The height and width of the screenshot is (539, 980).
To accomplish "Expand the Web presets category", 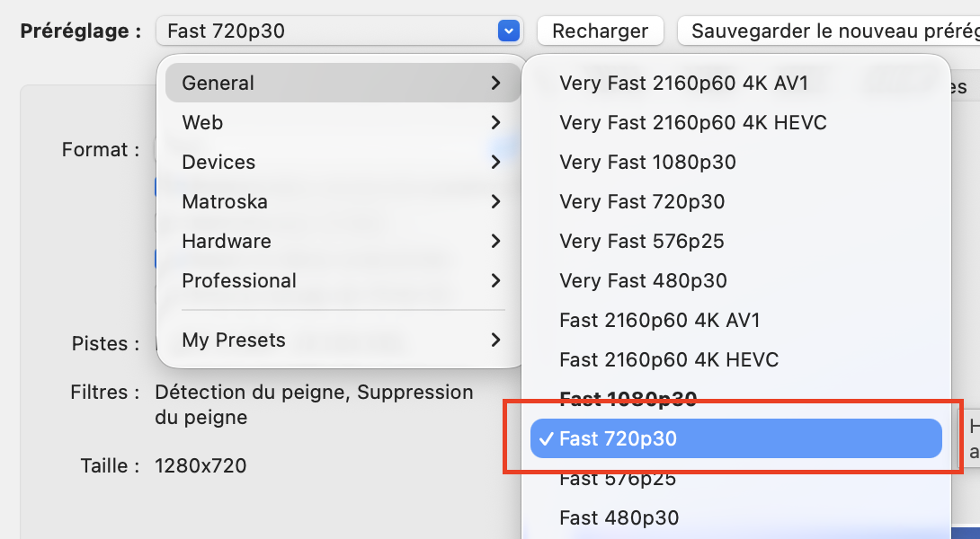I will pos(342,123).
